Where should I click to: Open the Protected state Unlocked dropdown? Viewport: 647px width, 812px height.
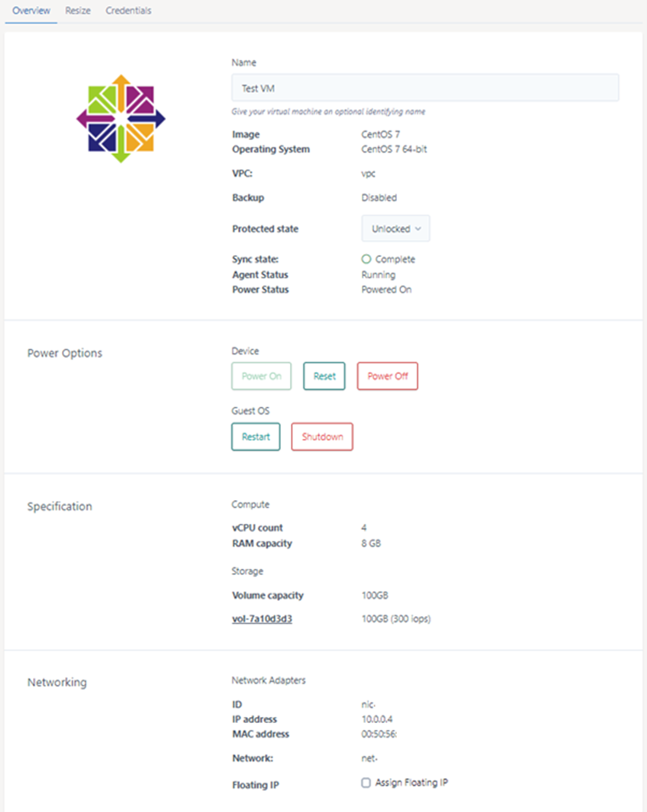point(396,229)
